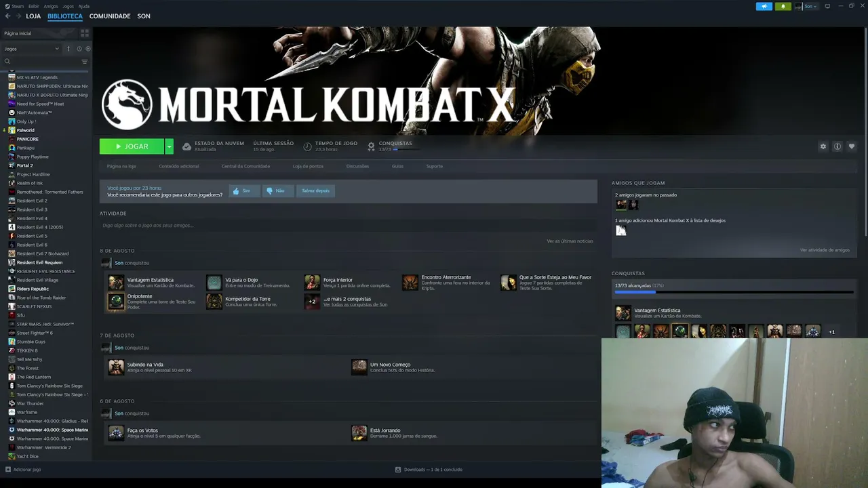Go to the LOJA tab
868x488 pixels.
pyautogui.click(x=33, y=16)
